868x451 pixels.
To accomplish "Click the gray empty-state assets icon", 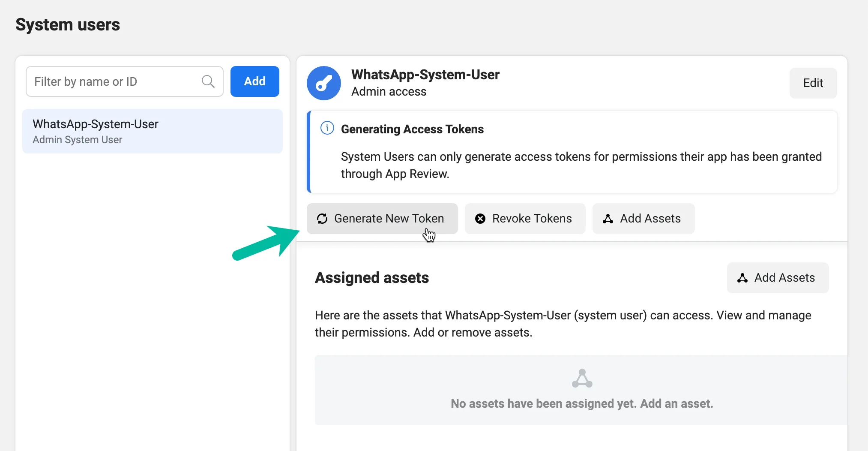I will coord(582,378).
